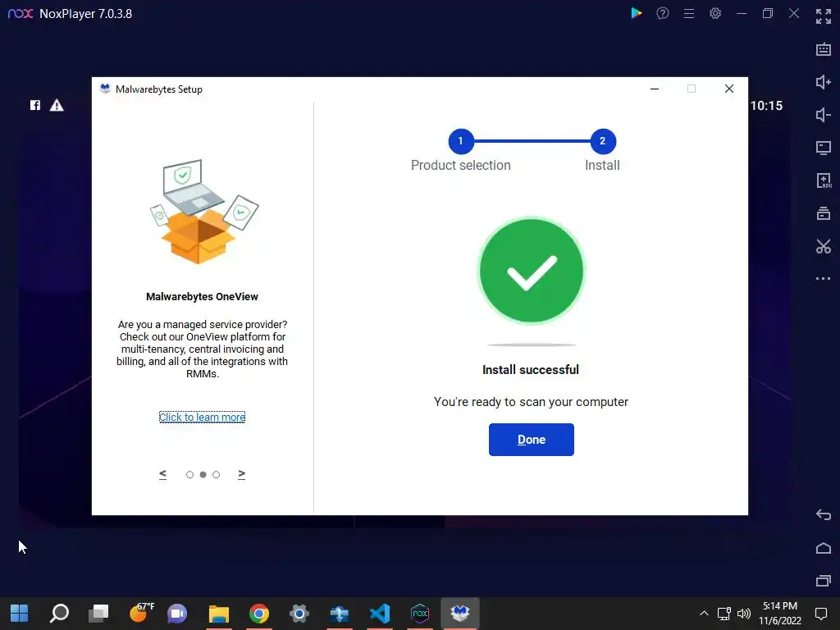Click Malwarebytes Setup taskbar icon

coord(460,614)
